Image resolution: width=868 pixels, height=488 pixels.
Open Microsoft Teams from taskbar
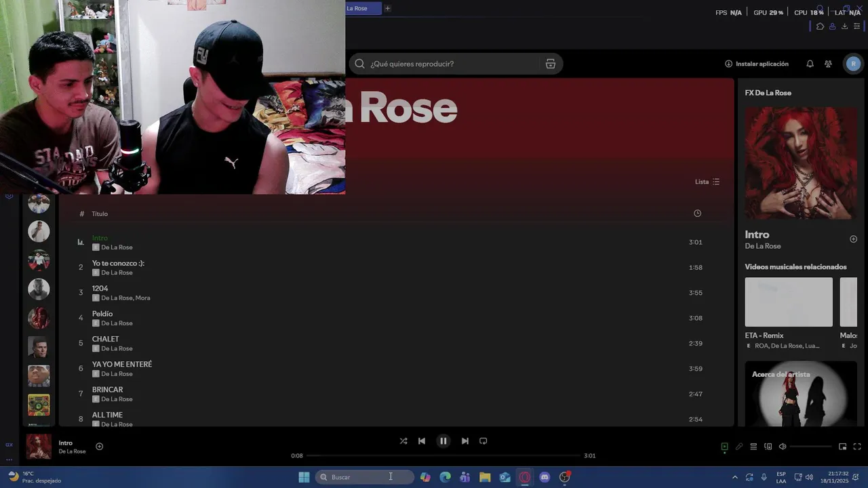(465, 477)
